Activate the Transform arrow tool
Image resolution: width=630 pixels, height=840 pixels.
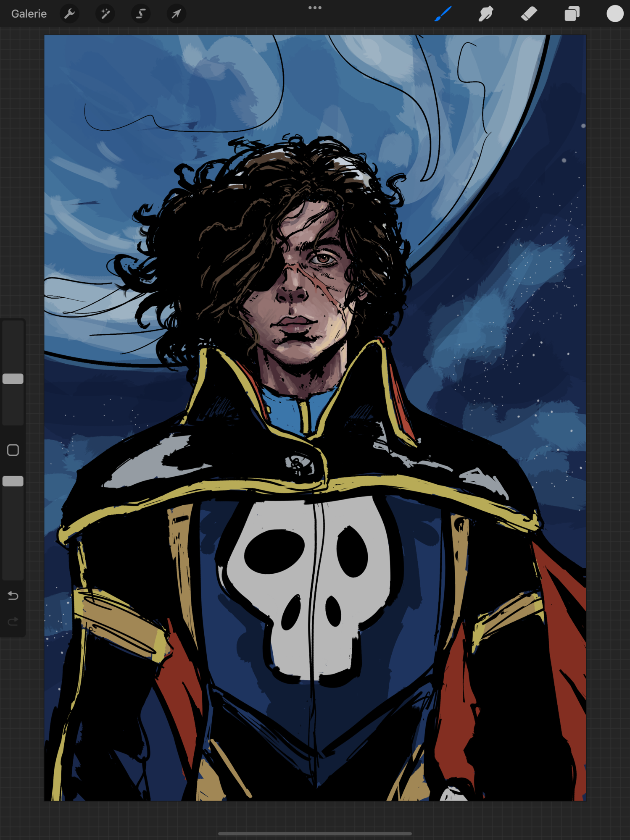click(176, 14)
